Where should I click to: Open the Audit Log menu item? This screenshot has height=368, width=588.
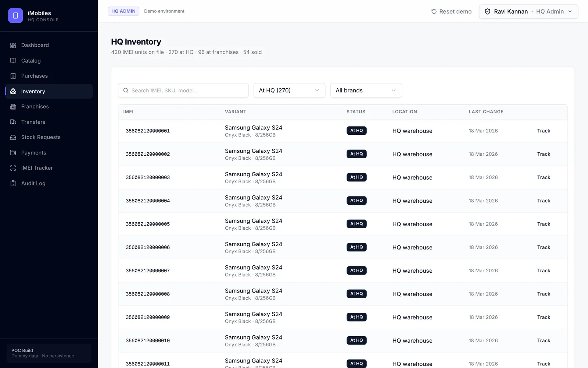click(49, 183)
